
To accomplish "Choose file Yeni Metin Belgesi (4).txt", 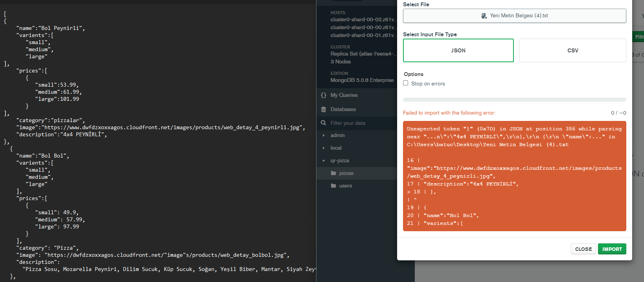I will tap(515, 16).
